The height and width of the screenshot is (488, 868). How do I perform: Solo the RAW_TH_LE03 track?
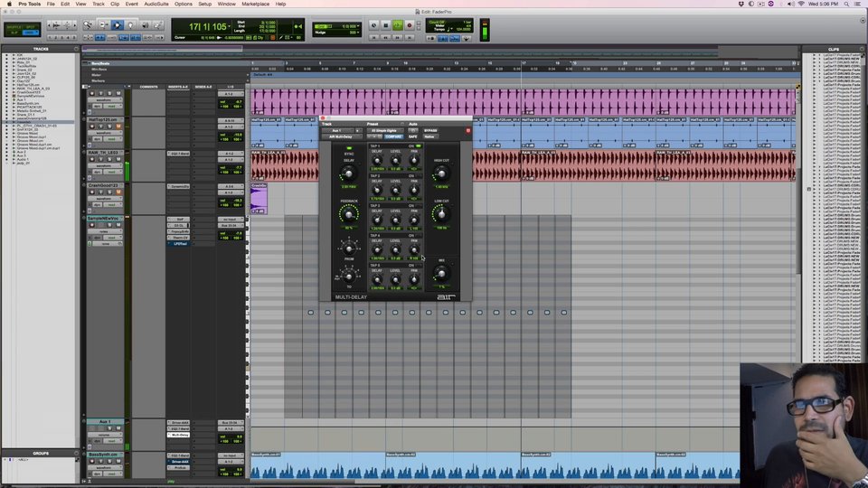click(109, 159)
